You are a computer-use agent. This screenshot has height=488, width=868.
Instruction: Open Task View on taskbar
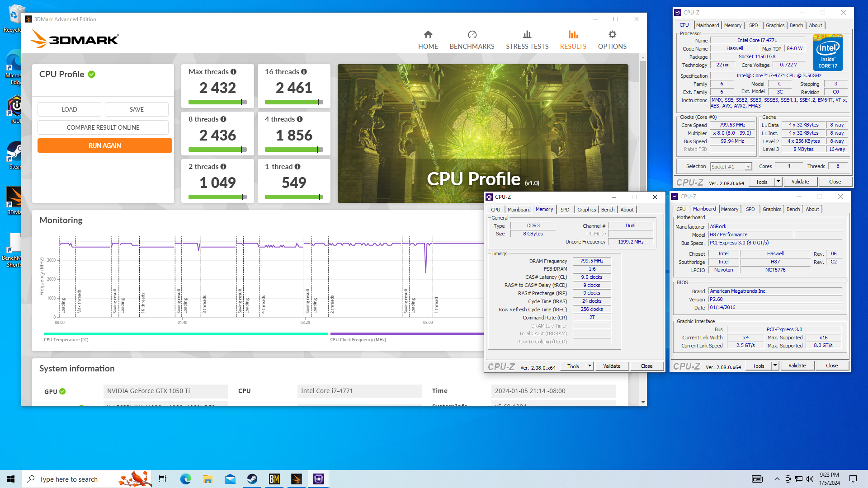click(163, 479)
